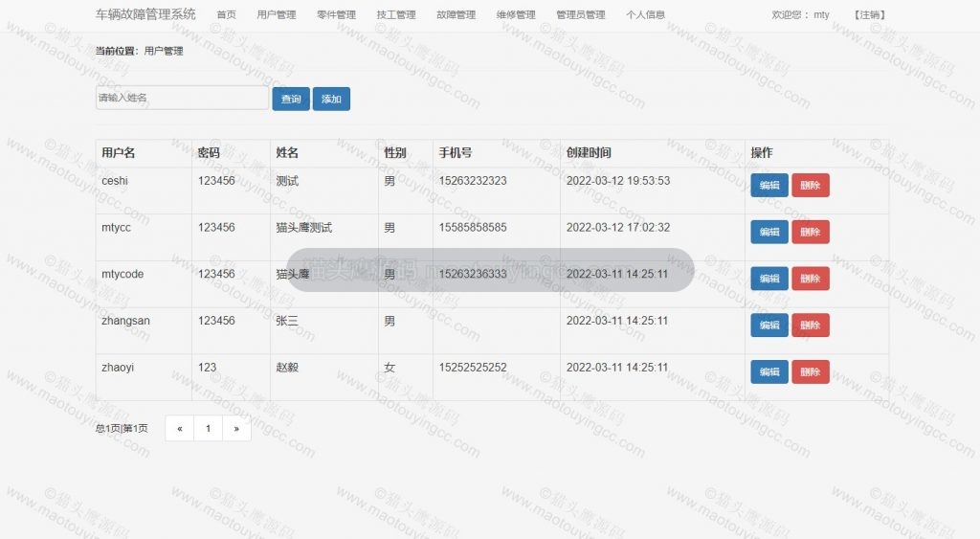
Task: Click the 总1页|第1页 page summary text
Action: (x=122, y=428)
